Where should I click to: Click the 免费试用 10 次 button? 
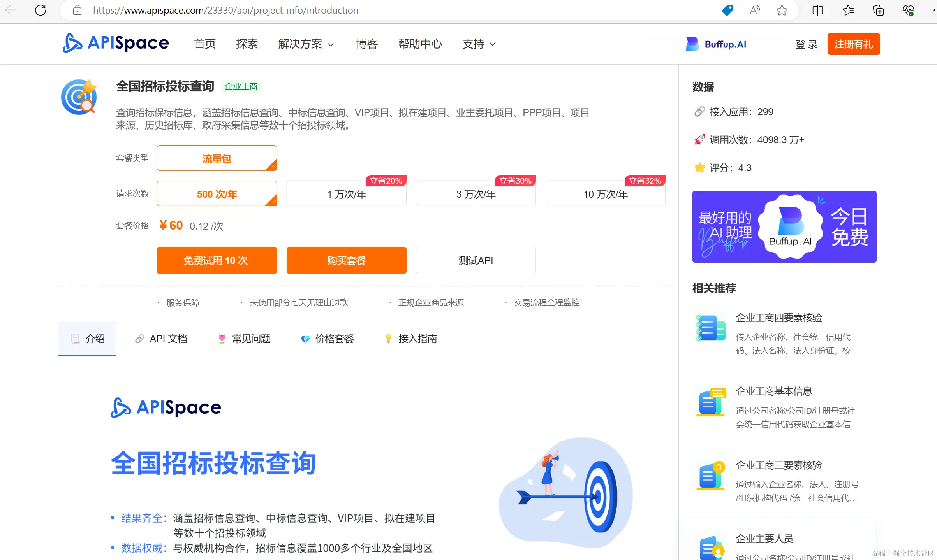point(217,260)
